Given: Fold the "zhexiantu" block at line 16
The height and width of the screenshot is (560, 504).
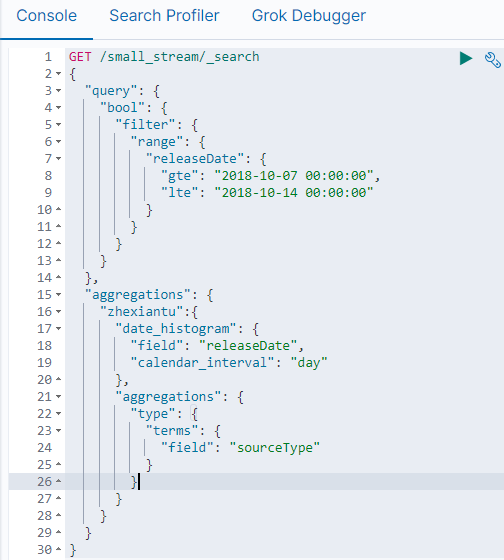Looking at the screenshot, I should 58,312.
